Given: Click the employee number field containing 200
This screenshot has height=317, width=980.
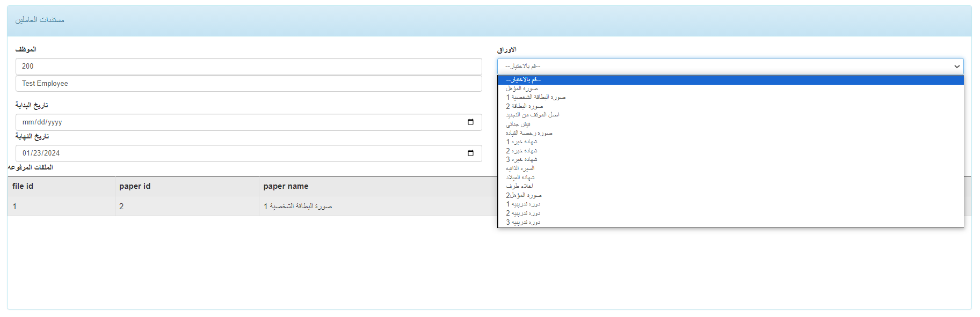Looking at the screenshot, I should (x=249, y=67).
